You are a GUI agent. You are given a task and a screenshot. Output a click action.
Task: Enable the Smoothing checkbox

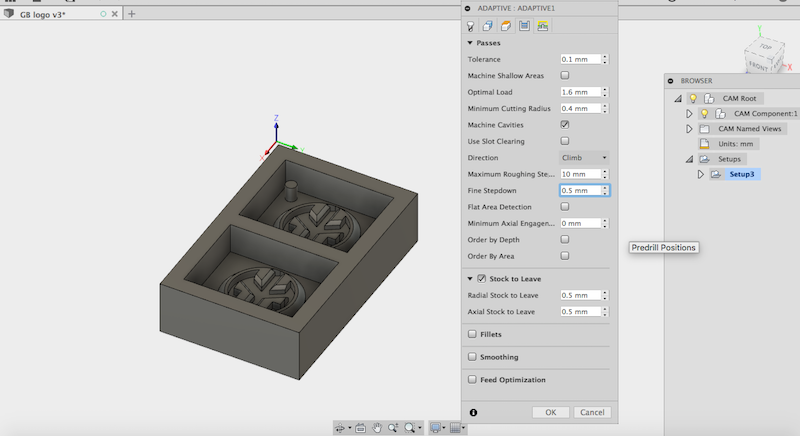click(x=472, y=356)
